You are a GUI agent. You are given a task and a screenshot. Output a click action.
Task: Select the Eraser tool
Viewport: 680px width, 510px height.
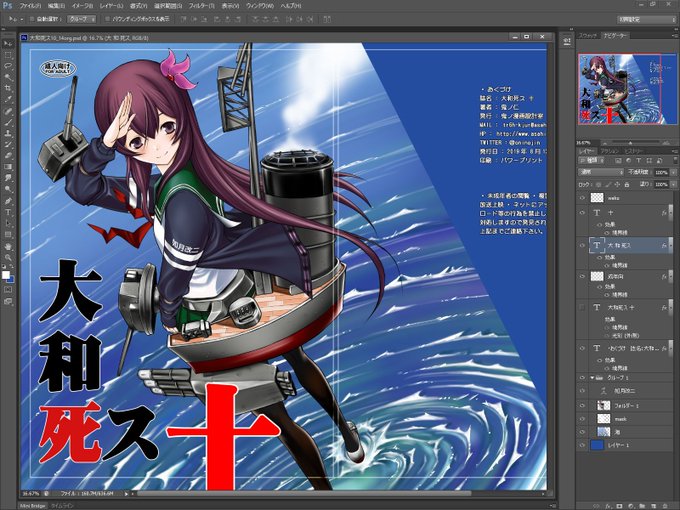(8, 156)
